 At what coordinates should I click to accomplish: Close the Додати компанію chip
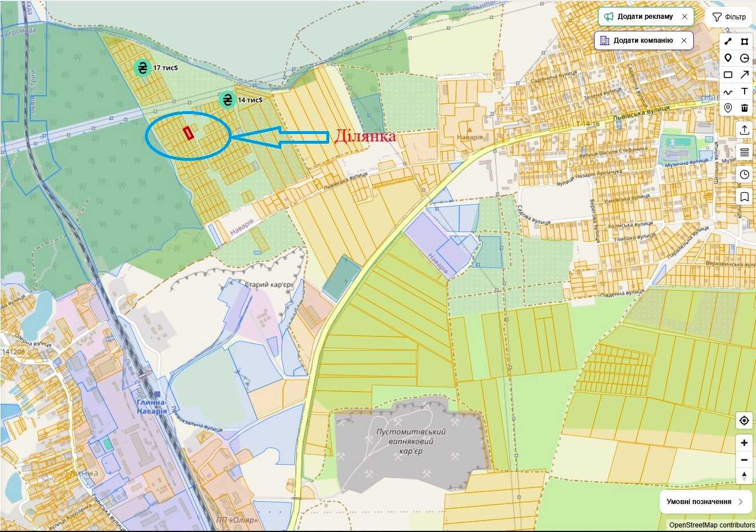click(685, 40)
